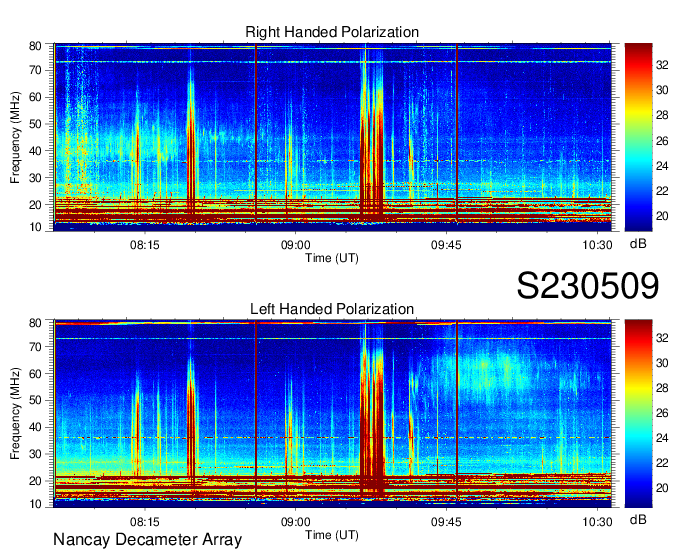This screenshot has width=680, height=552.
Task: Click the 09:45 tick label under top plot
Action: (x=446, y=245)
